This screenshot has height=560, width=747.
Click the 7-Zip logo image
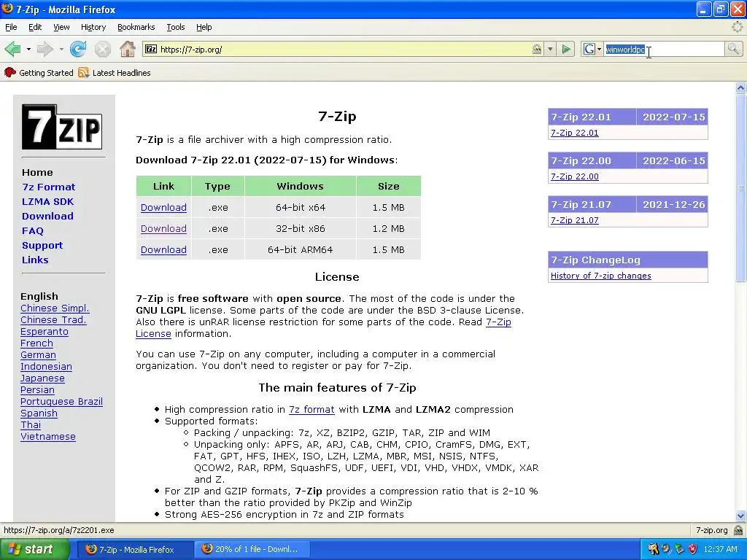tap(62, 127)
